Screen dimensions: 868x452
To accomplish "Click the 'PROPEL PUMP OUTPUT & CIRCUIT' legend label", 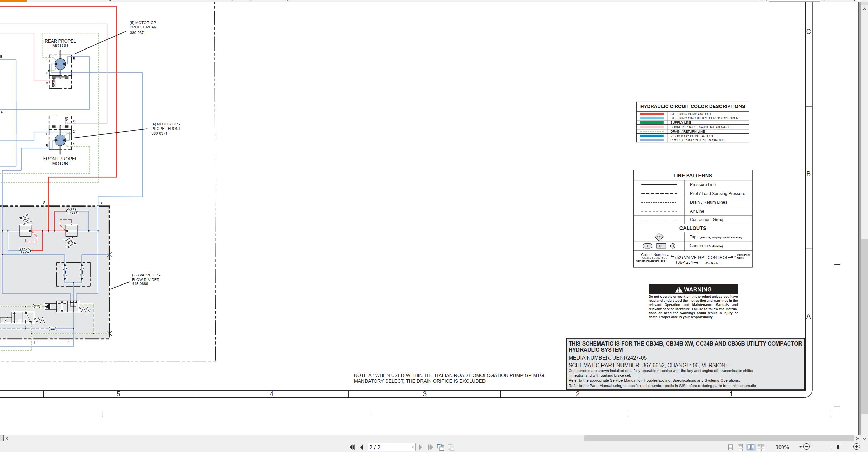I will 698,140.
